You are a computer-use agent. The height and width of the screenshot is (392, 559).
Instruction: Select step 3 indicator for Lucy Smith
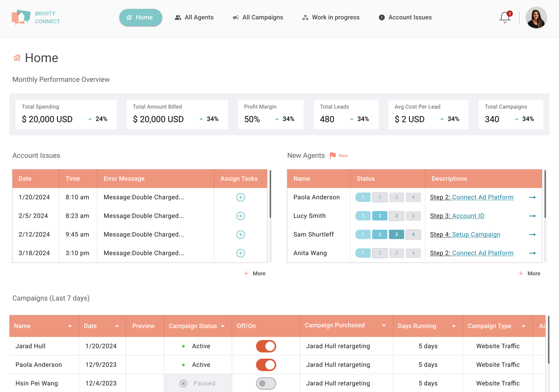396,216
